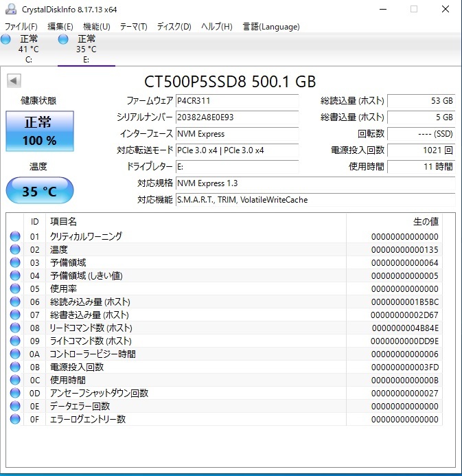This screenshot has height=476, width=462.
Task: Click raw value 0000000001B5BC
Action: pyautogui.click(x=404, y=302)
